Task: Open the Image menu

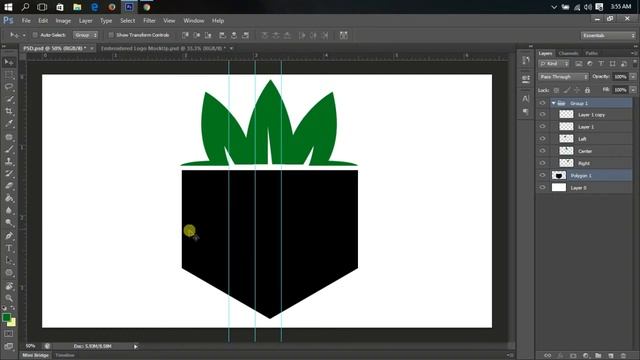Action: (63, 20)
